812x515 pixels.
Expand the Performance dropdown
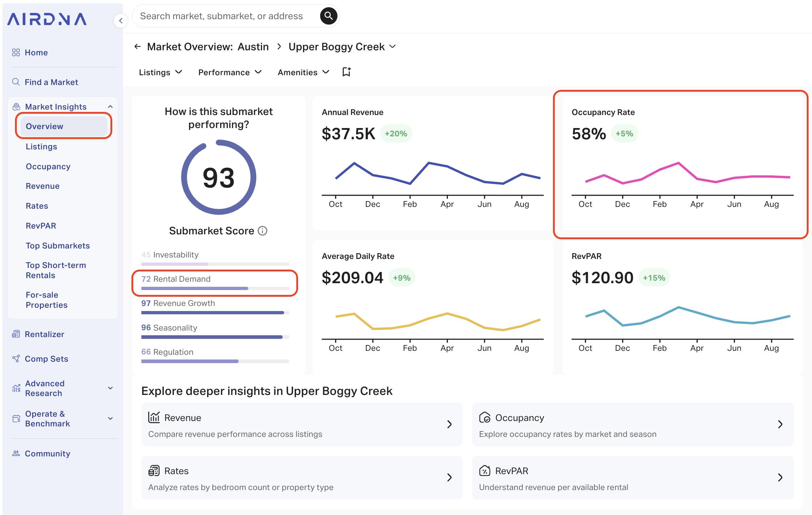tap(229, 72)
